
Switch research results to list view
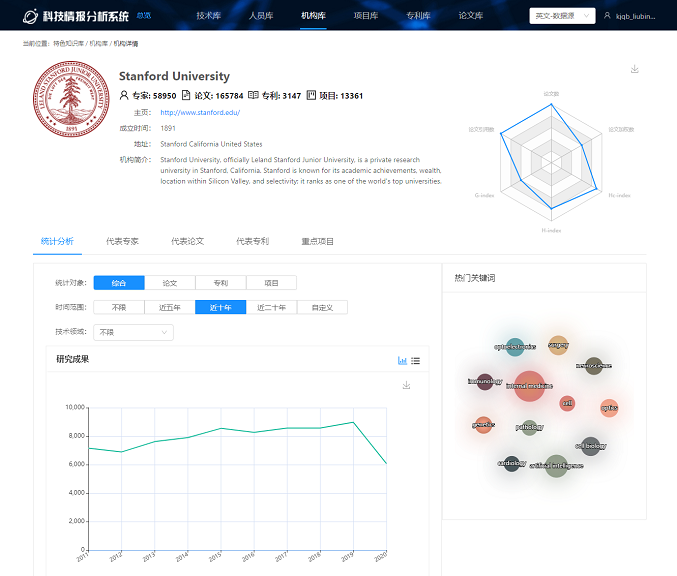(x=415, y=360)
